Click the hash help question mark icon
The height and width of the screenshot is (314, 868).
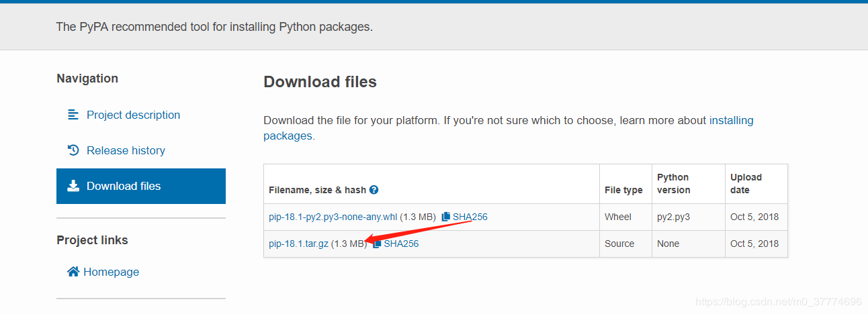374,190
